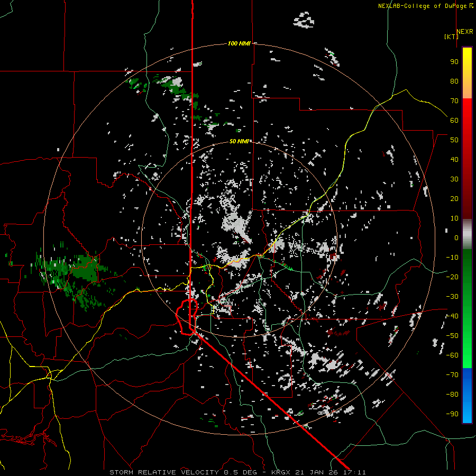Click the -10 scale value
Image resolution: width=476 pixels, height=476 pixels.
coord(452,258)
